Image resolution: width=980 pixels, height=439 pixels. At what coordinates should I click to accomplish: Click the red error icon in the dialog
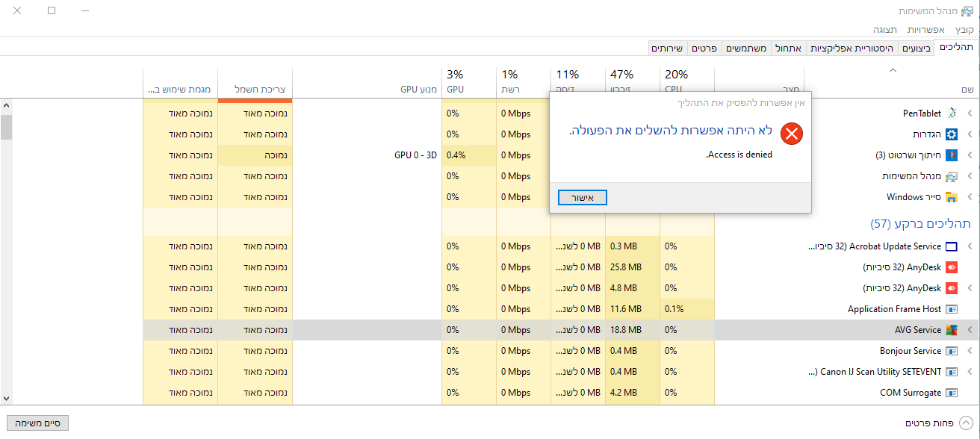pyautogui.click(x=791, y=134)
